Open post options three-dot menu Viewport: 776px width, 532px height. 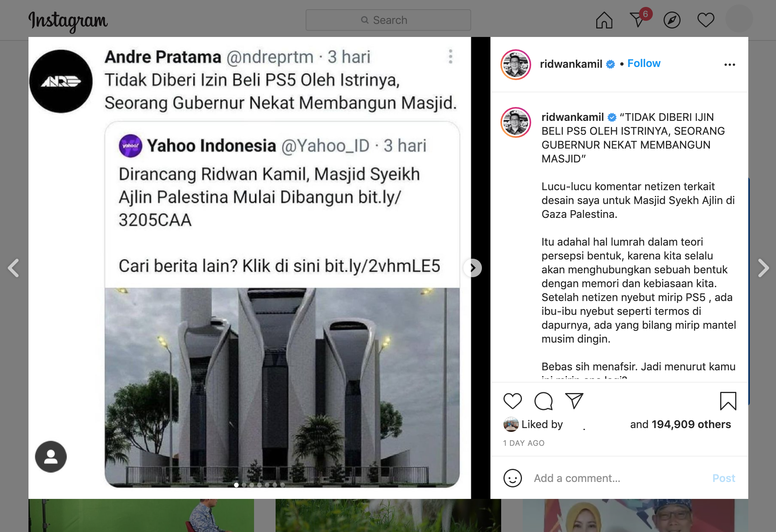(x=729, y=64)
